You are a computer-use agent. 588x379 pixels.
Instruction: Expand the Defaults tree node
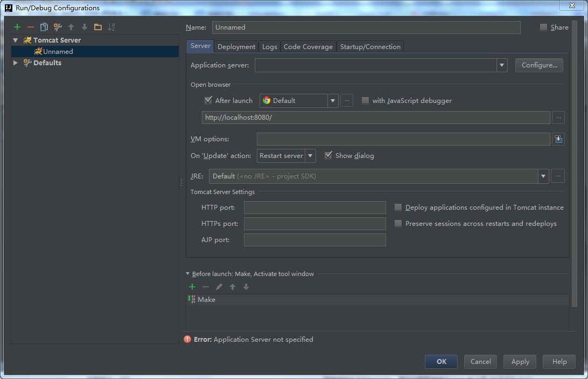(x=16, y=63)
